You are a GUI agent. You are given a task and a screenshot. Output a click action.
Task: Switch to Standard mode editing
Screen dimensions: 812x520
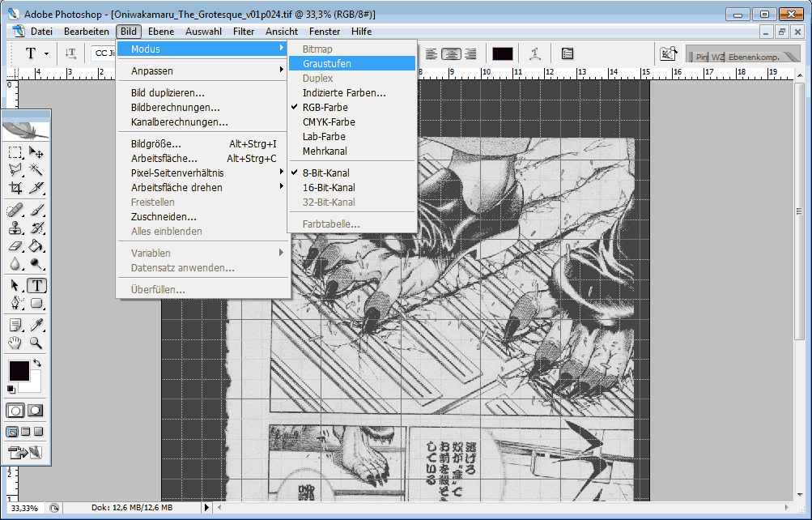click(15, 411)
